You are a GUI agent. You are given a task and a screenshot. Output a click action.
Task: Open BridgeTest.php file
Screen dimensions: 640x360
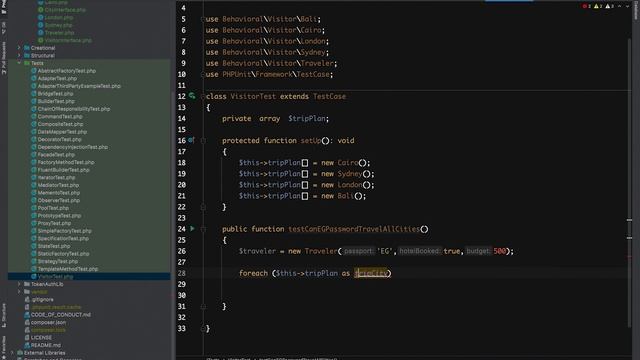pos(56,93)
